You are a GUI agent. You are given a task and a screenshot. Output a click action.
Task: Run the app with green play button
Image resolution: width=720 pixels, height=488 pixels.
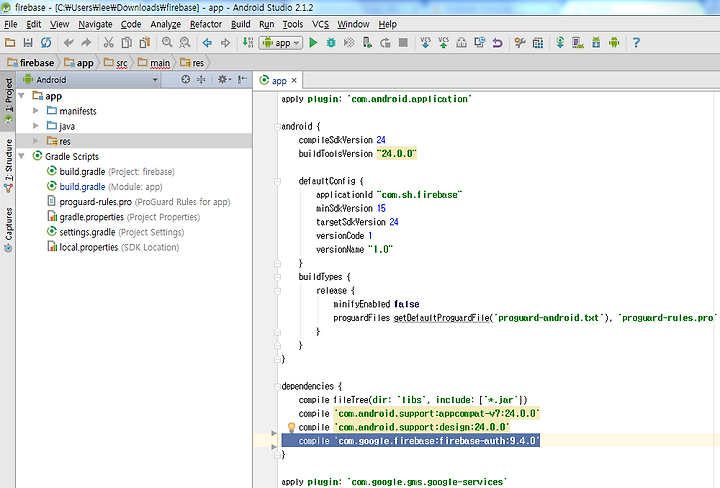pos(313,43)
